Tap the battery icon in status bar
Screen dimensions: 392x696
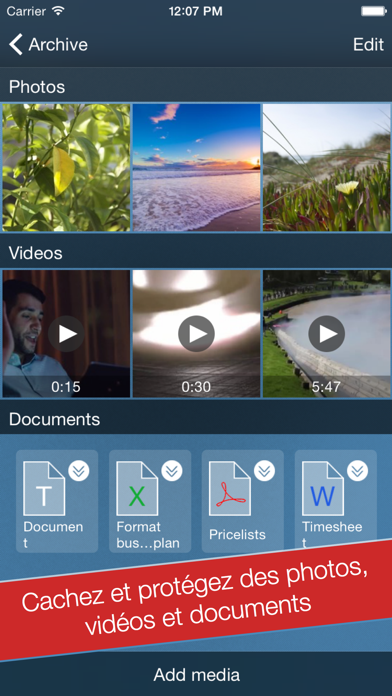point(374,11)
